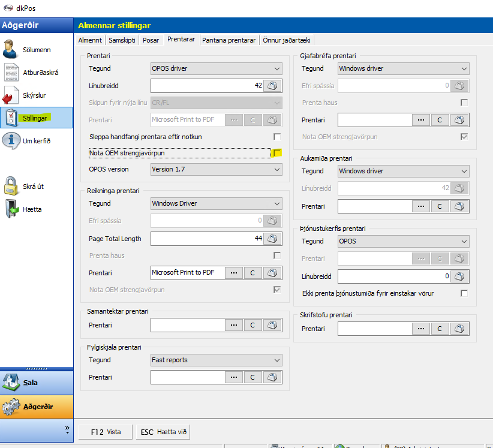Open Þjónustukerfis prentari Tegund dropdown
The image size is (493, 448).
[403, 242]
